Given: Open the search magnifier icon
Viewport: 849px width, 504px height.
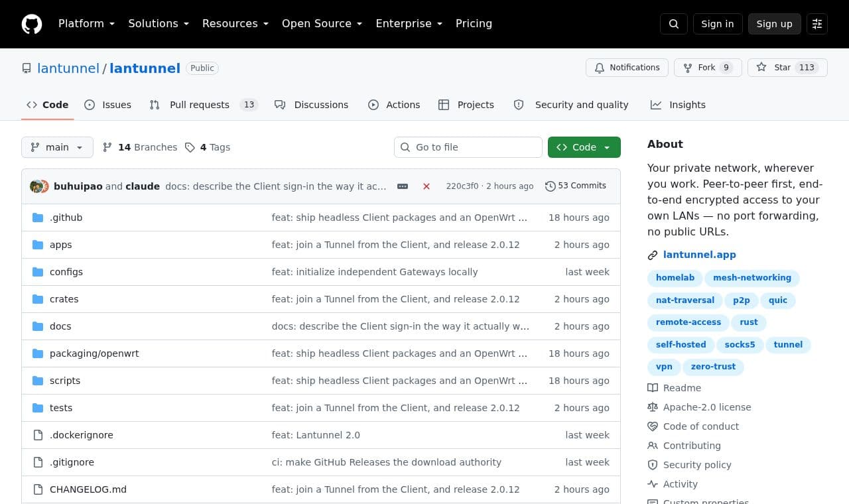Looking at the screenshot, I should [674, 24].
